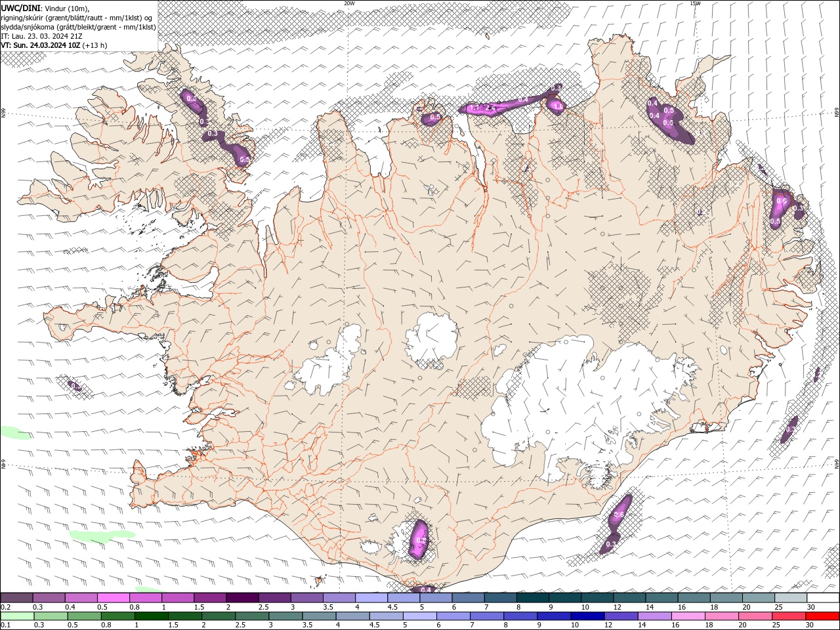This screenshot has width=840, height=630.
Task: Select the lavender 4 swatch in top legend row
Action: tap(371, 598)
